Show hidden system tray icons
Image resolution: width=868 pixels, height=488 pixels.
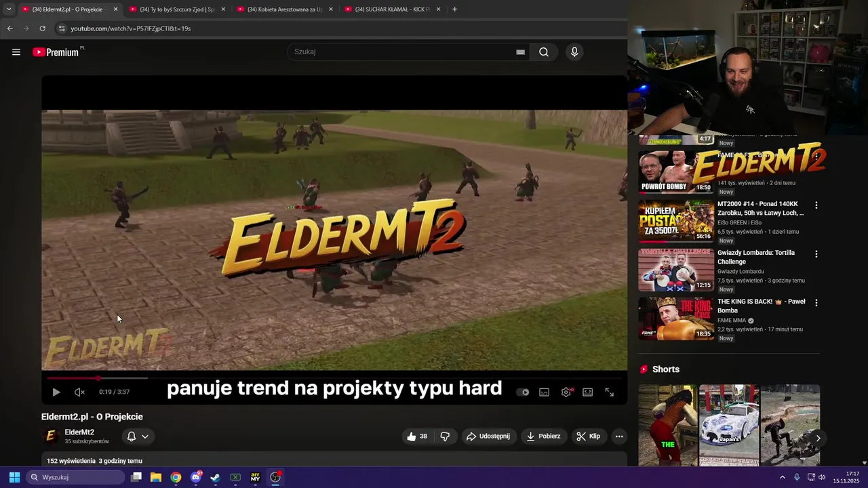pos(782,477)
